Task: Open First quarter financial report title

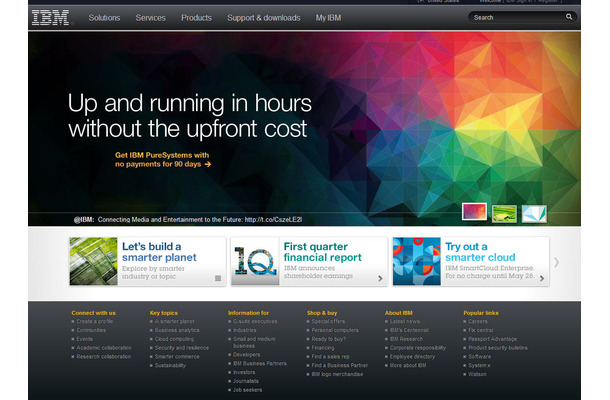Action: [323, 252]
